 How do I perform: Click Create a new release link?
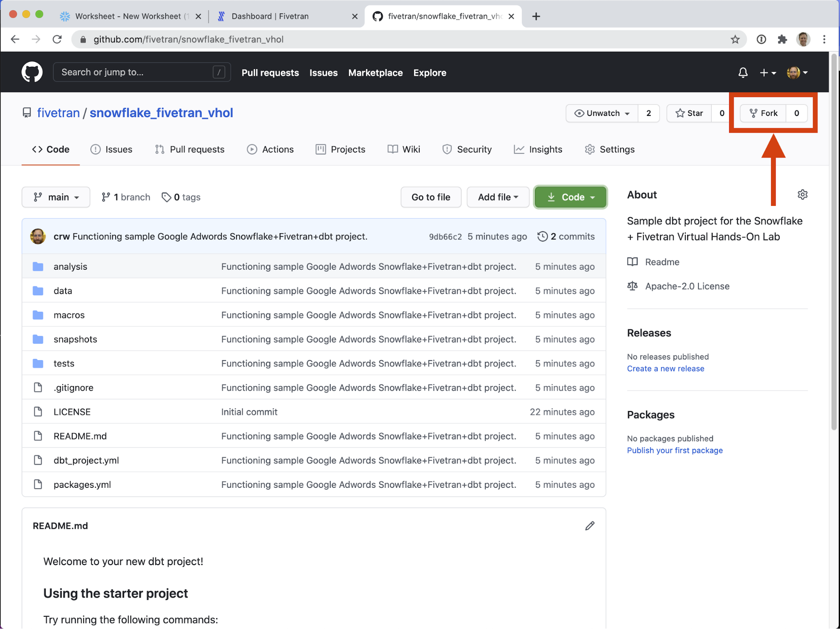(665, 368)
